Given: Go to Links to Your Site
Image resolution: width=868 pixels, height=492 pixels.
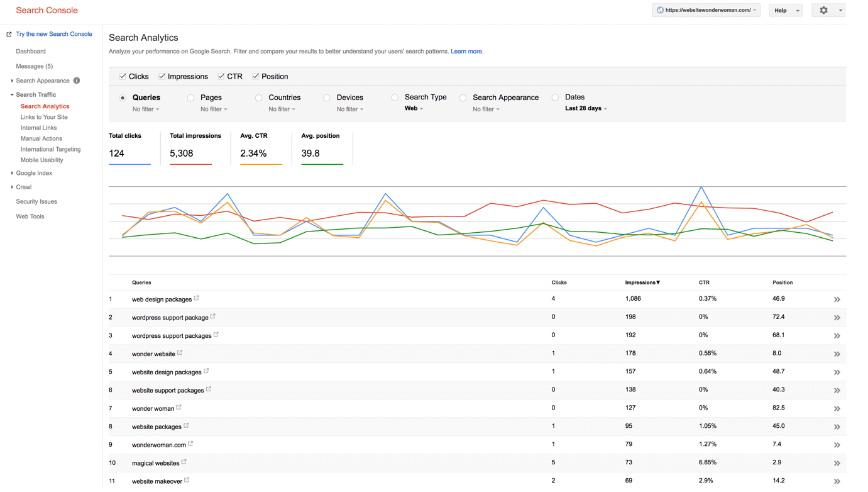Looking at the screenshot, I should (44, 117).
